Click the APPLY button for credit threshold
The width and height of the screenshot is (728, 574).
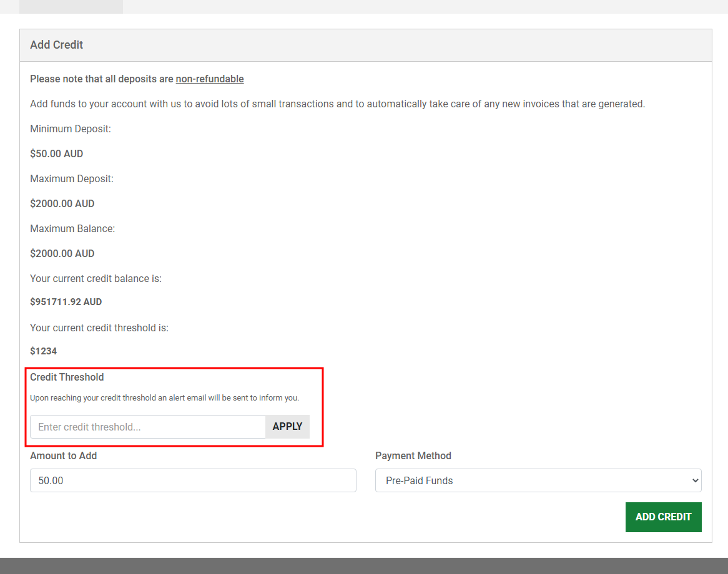point(287,427)
